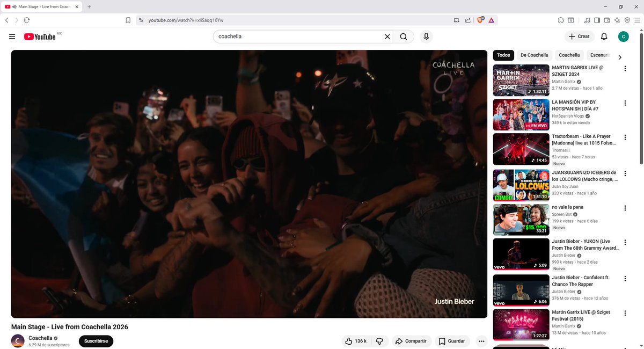Image resolution: width=644 pixels, height=349 pixels.
Task: Open the media control music note icon
Action: point(587,20)
